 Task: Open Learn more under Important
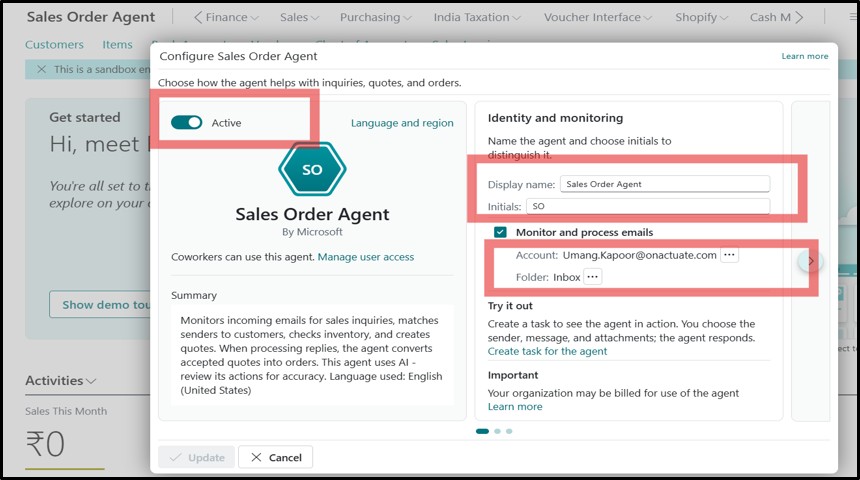pyautogui.click(x=515, y=406)
